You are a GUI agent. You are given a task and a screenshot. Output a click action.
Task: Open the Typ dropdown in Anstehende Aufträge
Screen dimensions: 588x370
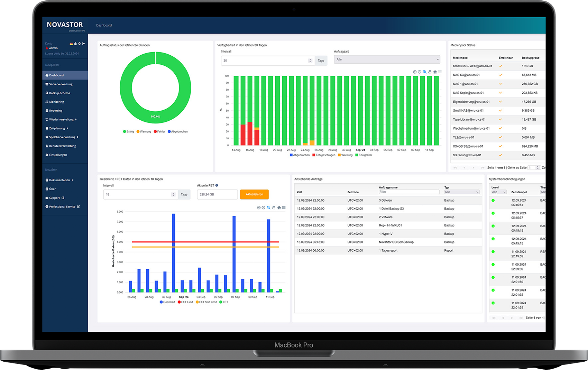pos(461,192)
